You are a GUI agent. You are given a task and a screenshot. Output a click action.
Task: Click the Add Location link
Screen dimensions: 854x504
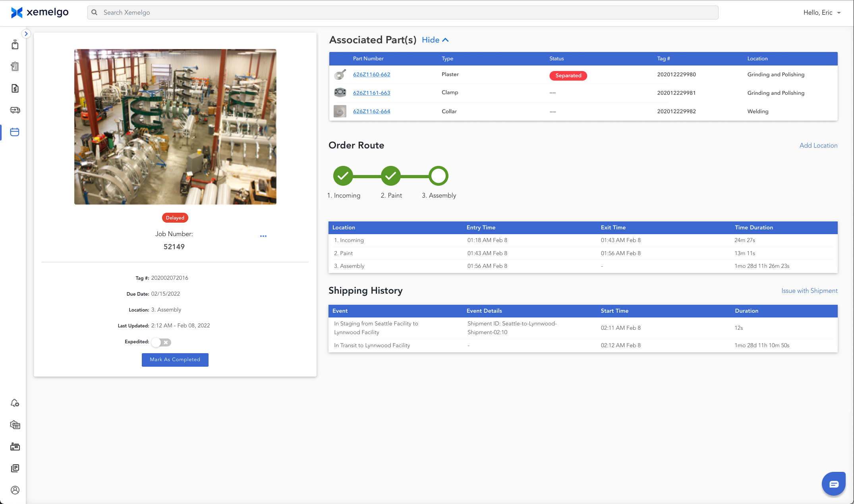[x=818, y=146]
